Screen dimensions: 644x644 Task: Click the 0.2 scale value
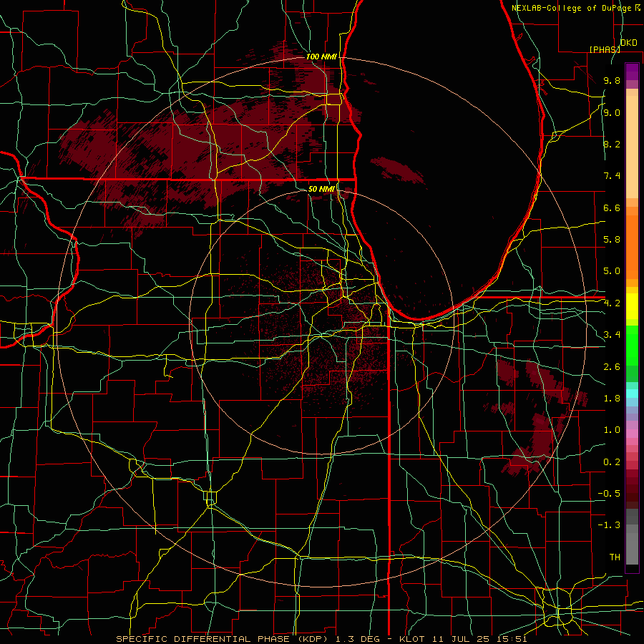(612, 462)
